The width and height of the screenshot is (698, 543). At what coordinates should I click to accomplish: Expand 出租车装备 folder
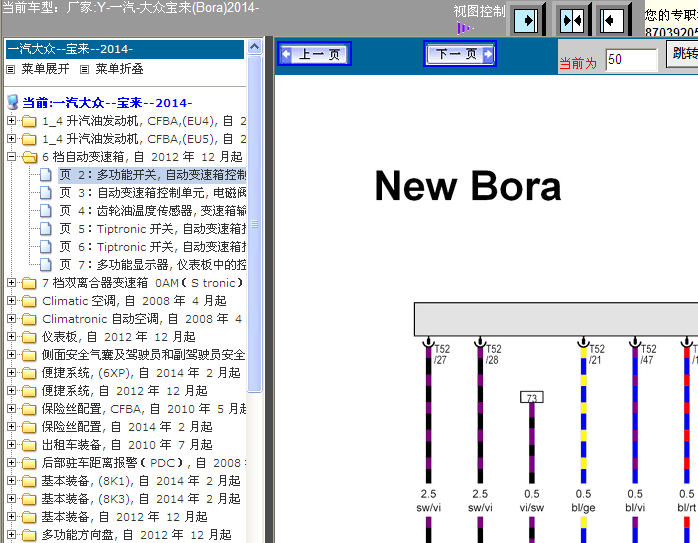coord(12,444)
